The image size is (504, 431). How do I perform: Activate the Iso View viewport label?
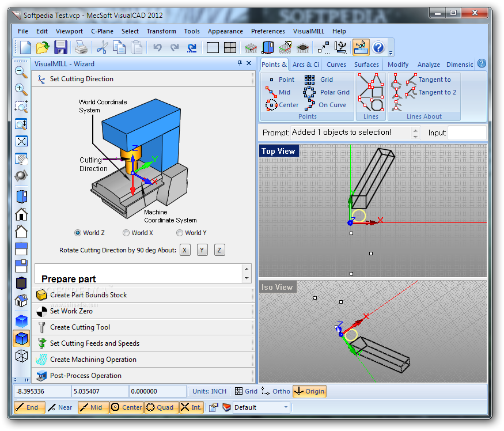278,287
